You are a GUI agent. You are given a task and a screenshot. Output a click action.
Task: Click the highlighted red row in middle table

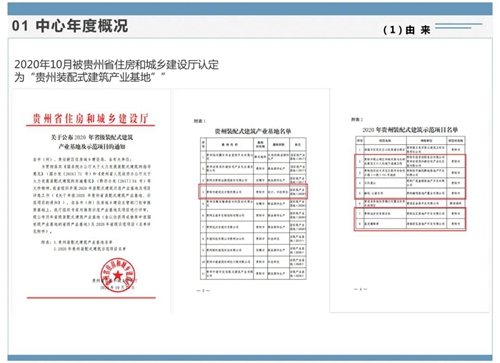[x=253, y=191]
